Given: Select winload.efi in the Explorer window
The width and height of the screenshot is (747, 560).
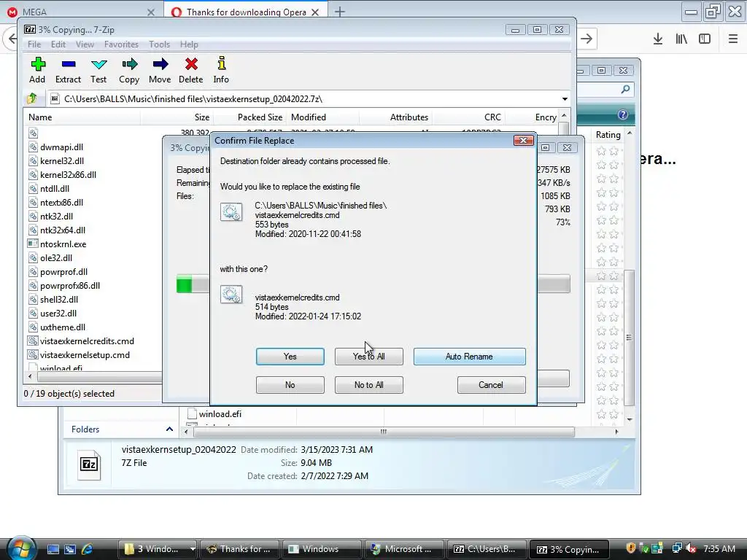Looking at the screenshot, I should [220, 414].
